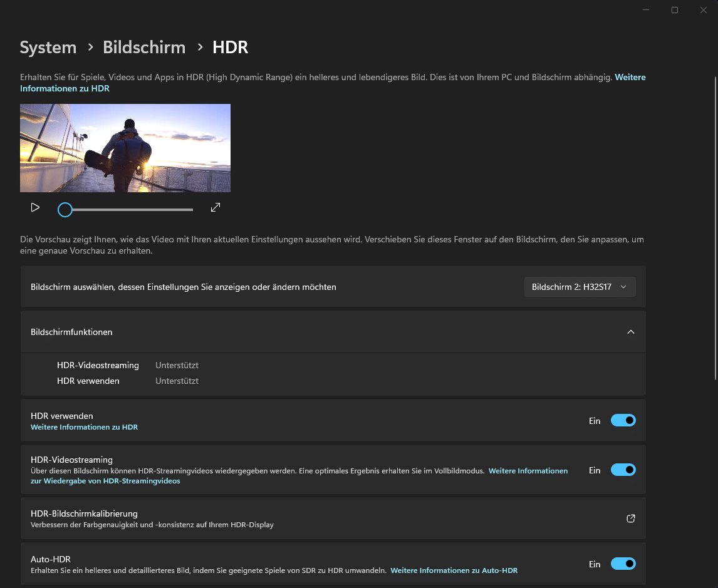
Task: Maximize the Settings window
Action: (x=675, y=10)
